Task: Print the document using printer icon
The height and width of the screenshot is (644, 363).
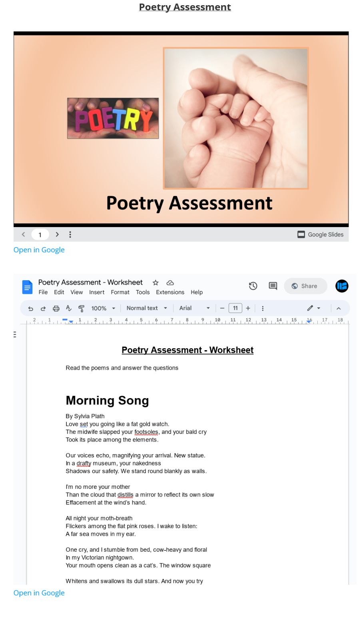Action: (56, 308)
